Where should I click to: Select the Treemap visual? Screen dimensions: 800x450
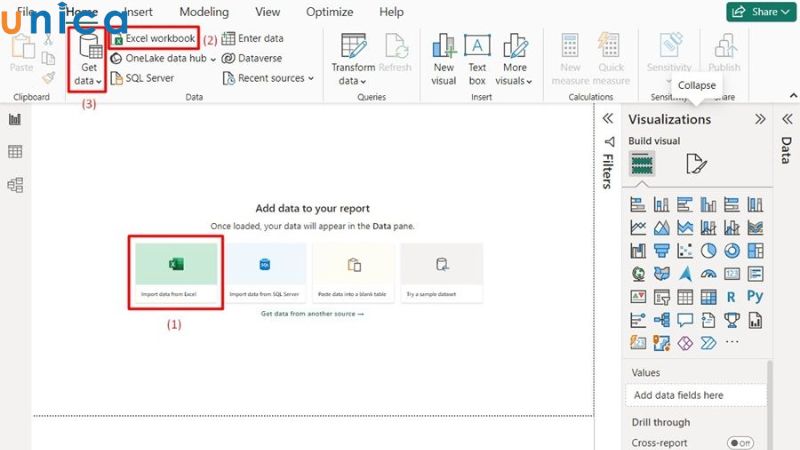(x=755, y=251)
